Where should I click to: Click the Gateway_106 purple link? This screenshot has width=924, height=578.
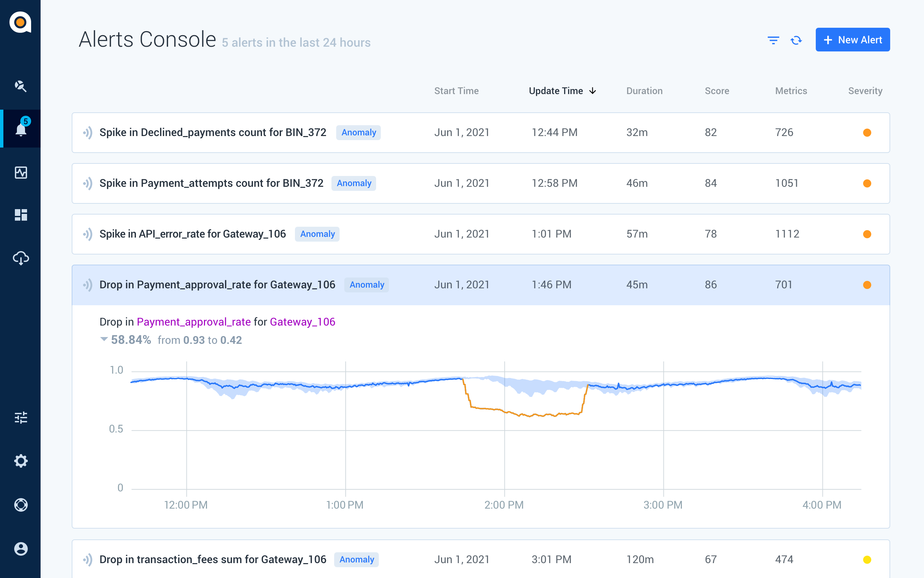pos(302,322)
